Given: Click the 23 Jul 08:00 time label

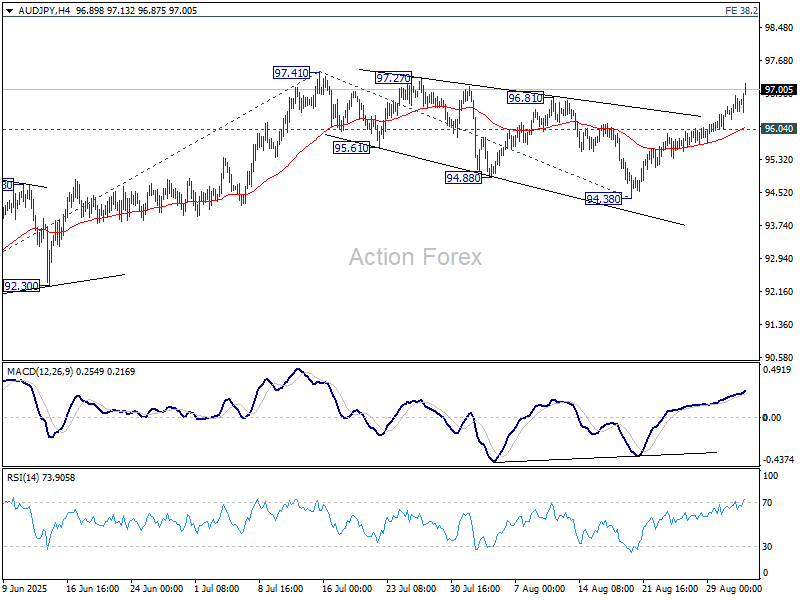Looking at the screenshot, I should 411,589.
